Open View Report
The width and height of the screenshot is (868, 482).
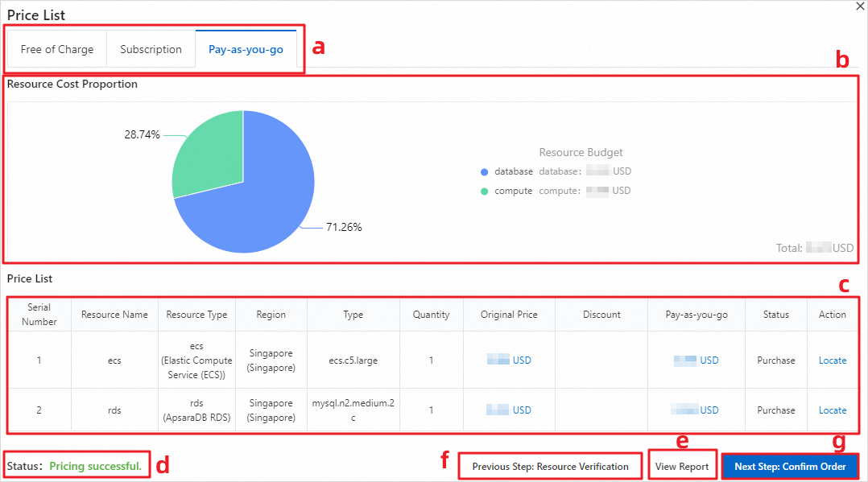pos(682,467)
